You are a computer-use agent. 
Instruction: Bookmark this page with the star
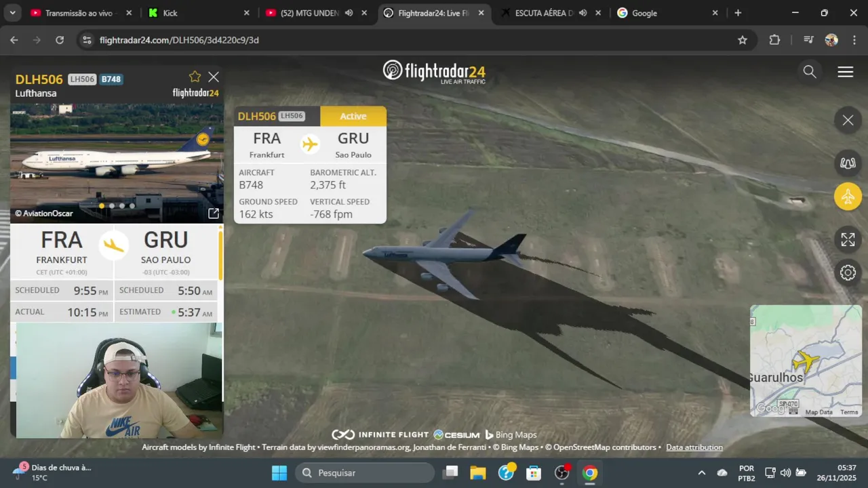click(743, 40)
